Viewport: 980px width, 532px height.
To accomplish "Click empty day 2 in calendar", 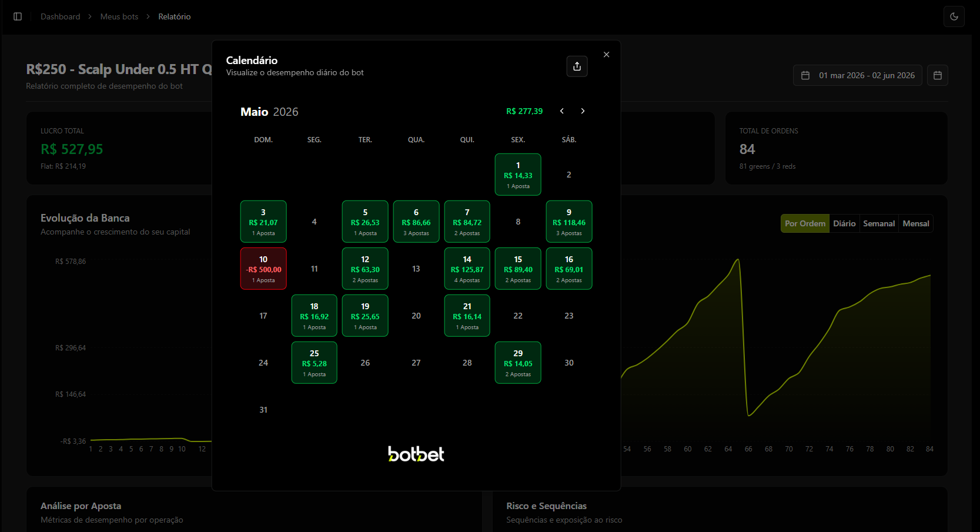I will coord(569,175).
